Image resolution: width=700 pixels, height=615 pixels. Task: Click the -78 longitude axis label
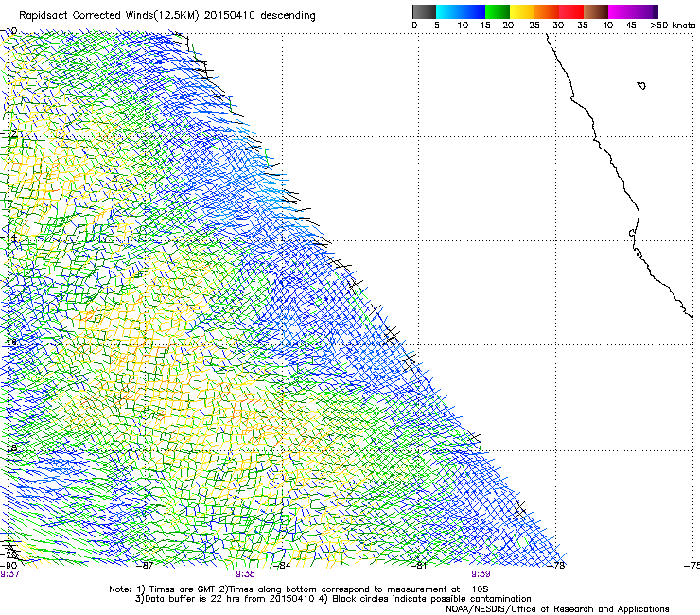coord(556,566)
